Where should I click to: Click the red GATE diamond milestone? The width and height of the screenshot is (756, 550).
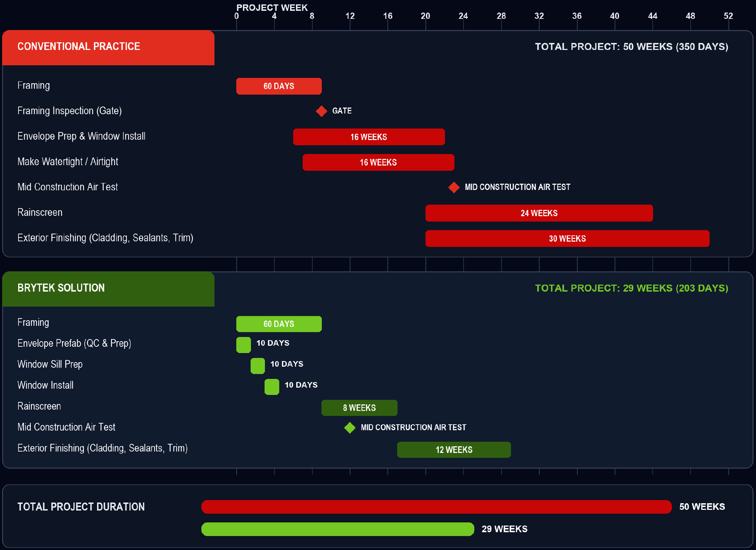pyautogui.click(x=321, y=111)
